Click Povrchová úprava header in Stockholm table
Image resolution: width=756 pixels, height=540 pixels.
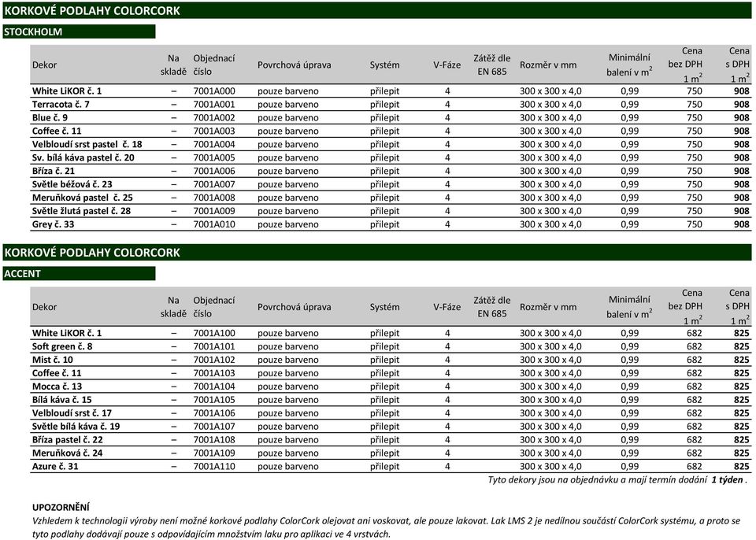[294, 65]
